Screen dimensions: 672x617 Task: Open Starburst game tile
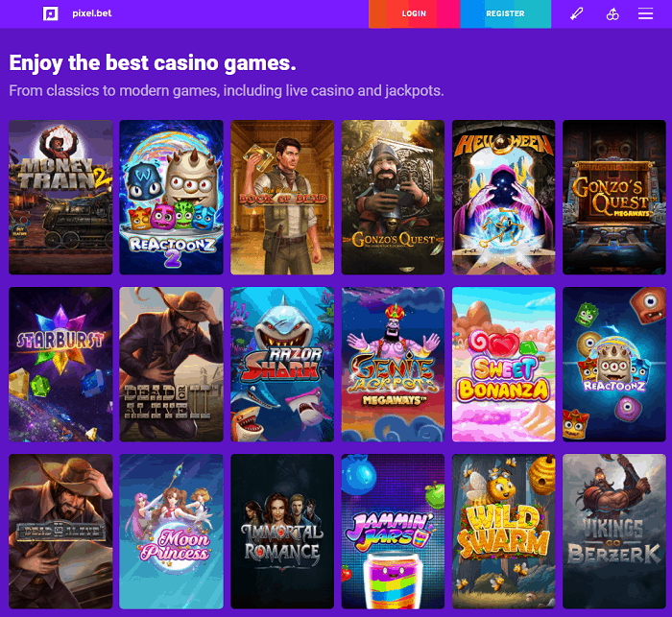point(60,365)
